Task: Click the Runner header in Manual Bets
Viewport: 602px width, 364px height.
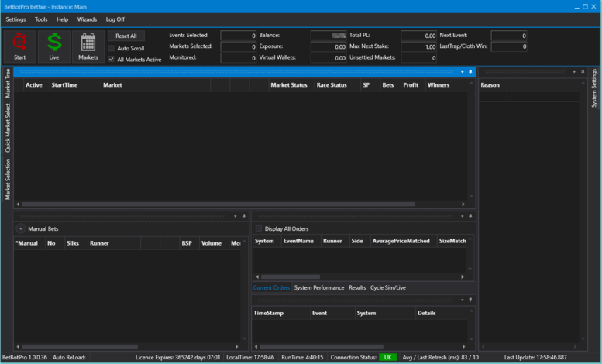Action: (114, 243)
